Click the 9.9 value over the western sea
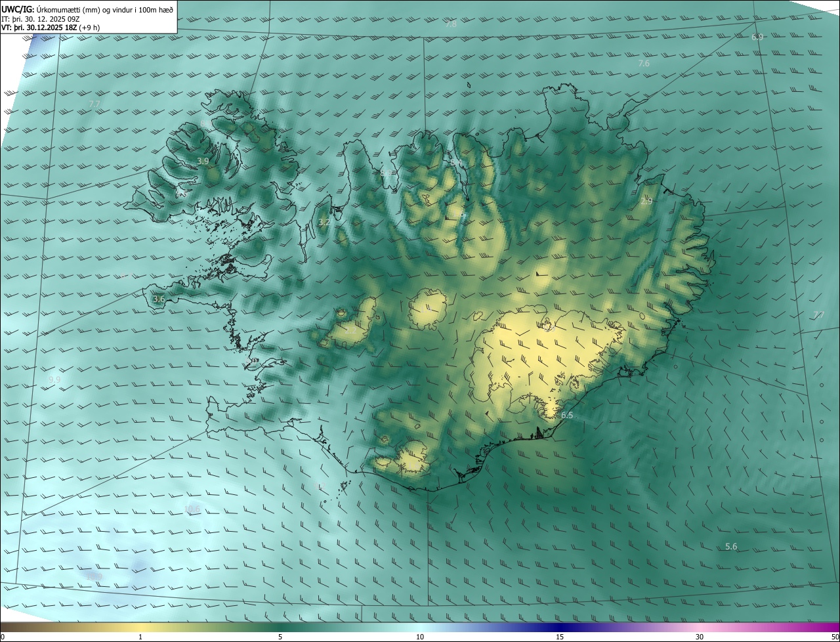840x642 pixels. tap(54, 380)
